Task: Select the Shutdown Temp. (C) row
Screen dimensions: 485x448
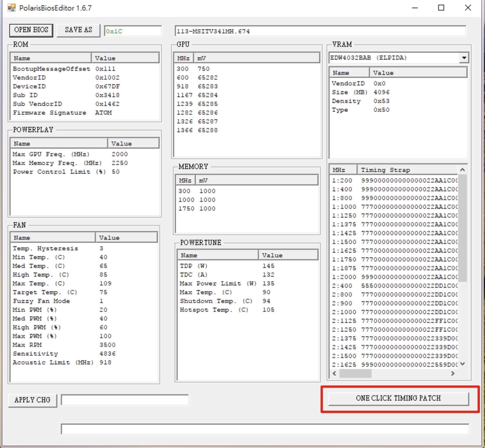Action: tap(248, 301)
